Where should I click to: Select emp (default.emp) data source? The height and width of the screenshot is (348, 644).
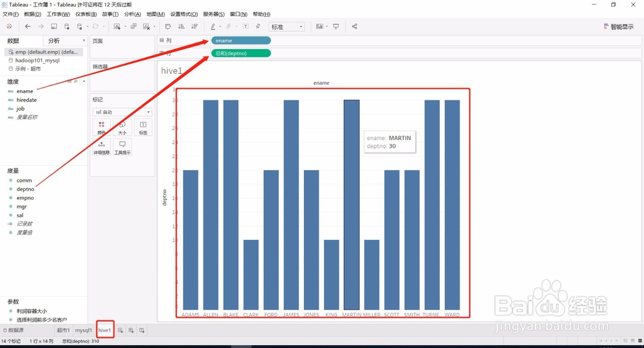pyautogui.click(x=44, y=52)
